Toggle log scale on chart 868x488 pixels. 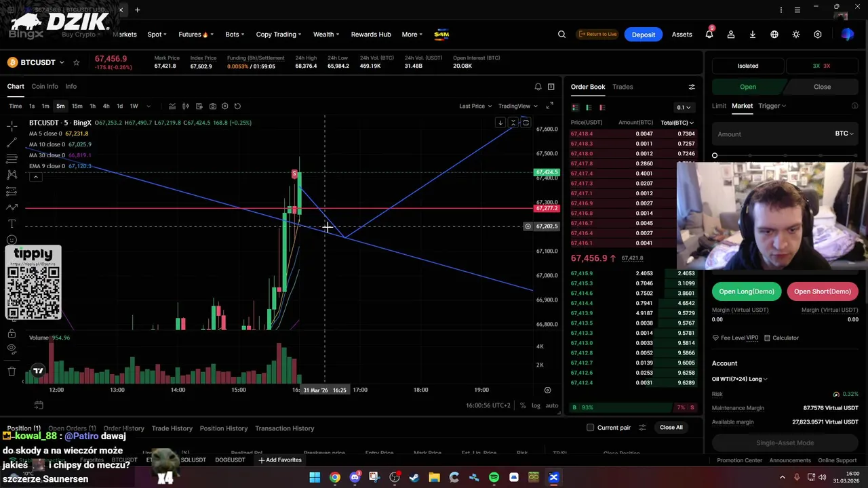pos(536,405)
